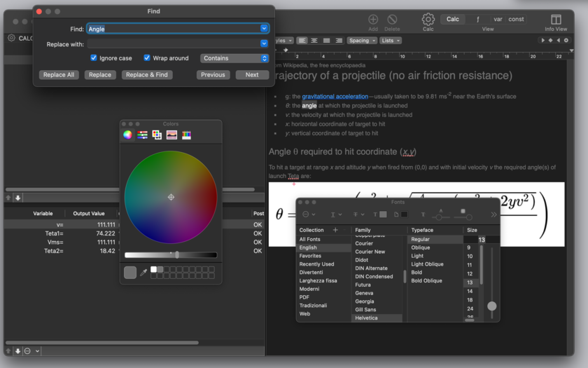Open the underline style dropdown in Fonts
The height and width of the screenshot is (368, 588).
(x=336, y=214)
